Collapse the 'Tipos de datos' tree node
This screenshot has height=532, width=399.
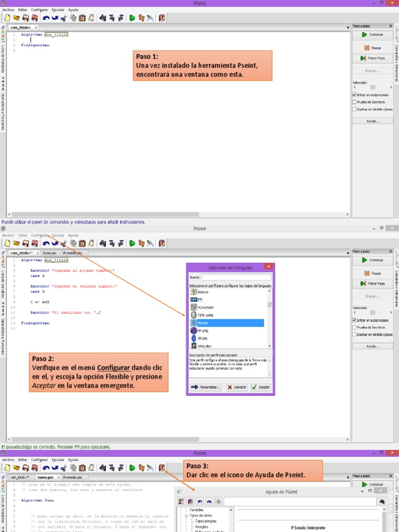coord(186,515)
